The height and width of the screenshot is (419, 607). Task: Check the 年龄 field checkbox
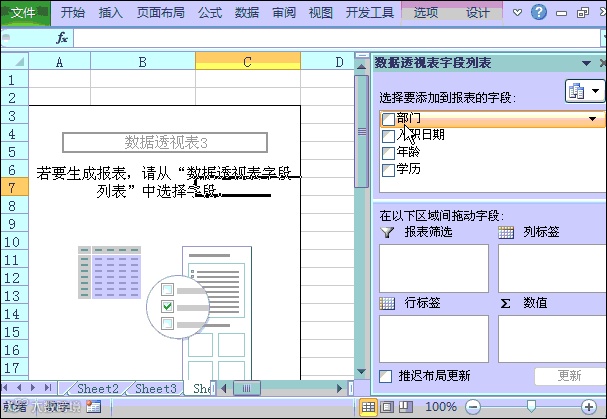click(x=388, y=153)
